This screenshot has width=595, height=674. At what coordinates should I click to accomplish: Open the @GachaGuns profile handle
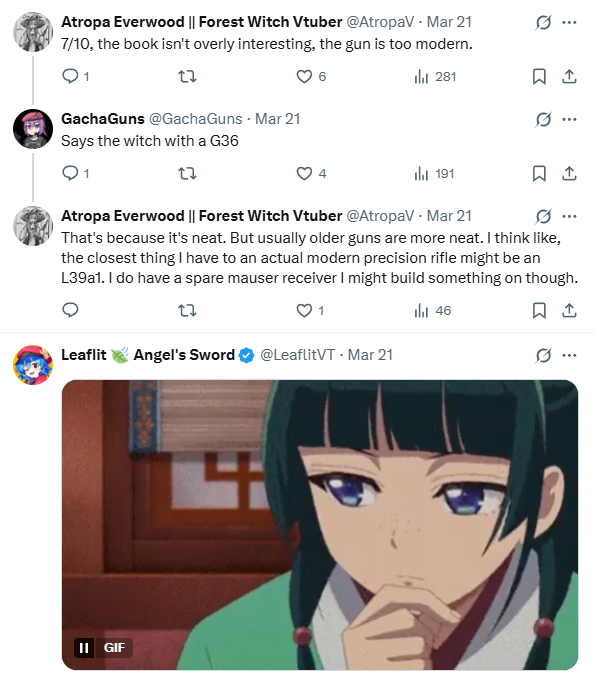point(196,119)
